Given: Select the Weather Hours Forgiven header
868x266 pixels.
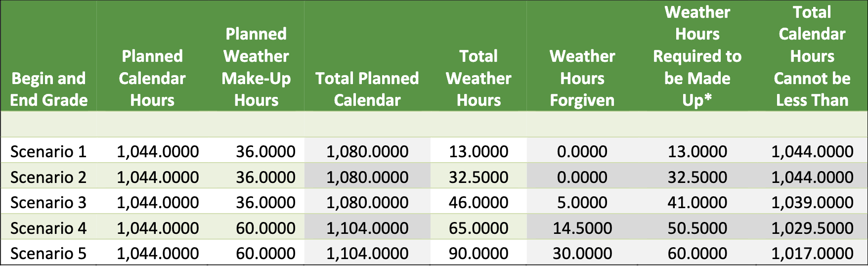Looking at the screenshot, I should pos(582,78).
